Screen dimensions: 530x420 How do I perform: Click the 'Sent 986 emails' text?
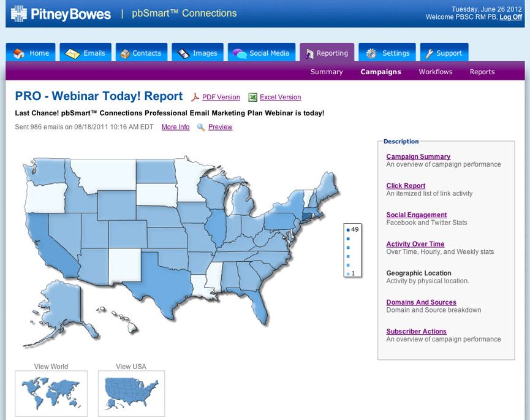84,127
